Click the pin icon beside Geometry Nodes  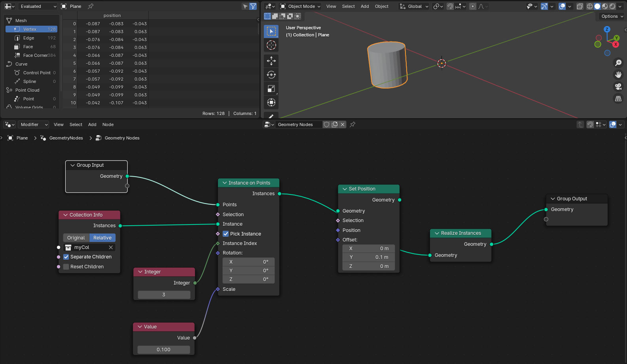pyautogui.click(x=352, y=124)
